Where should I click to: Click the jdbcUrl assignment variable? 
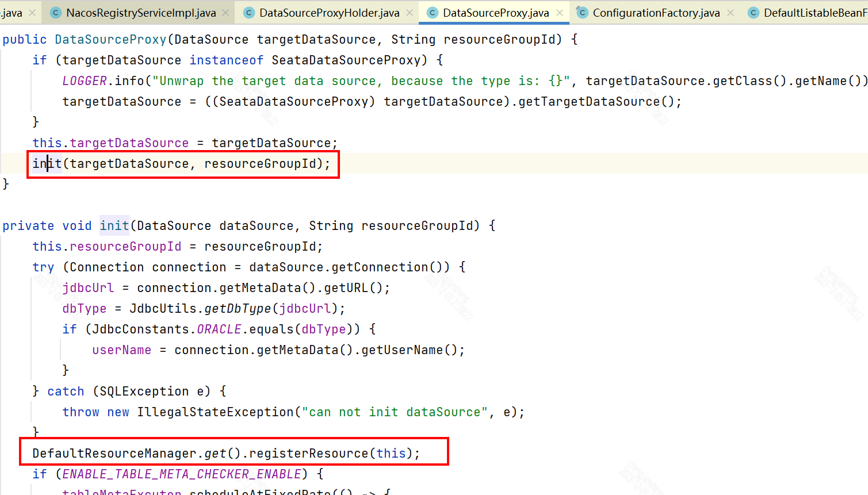(88, 288)
